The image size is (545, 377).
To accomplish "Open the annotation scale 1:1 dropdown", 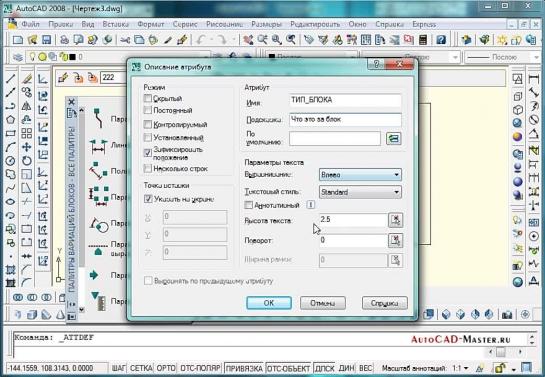I will click(460, 368).
